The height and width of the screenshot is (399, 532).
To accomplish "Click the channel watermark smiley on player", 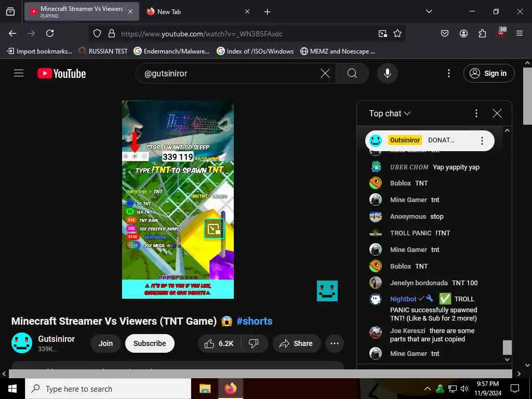I will (327, 291).
